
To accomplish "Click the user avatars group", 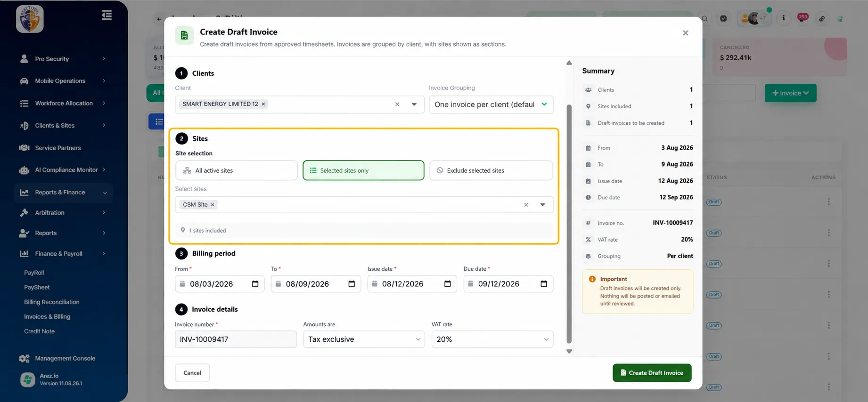I will pyautogui.click(x=754, y=19).
